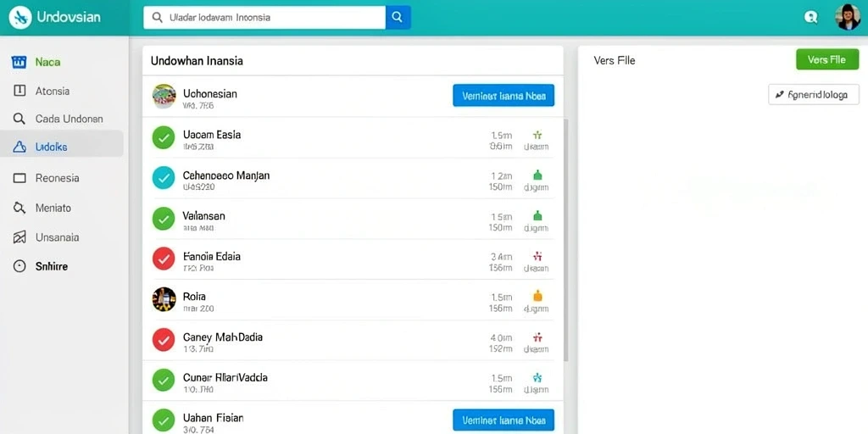Click green status icon in Uacam Easia row
This screenshot has width=868, height=434.
(x=537, y=135)
